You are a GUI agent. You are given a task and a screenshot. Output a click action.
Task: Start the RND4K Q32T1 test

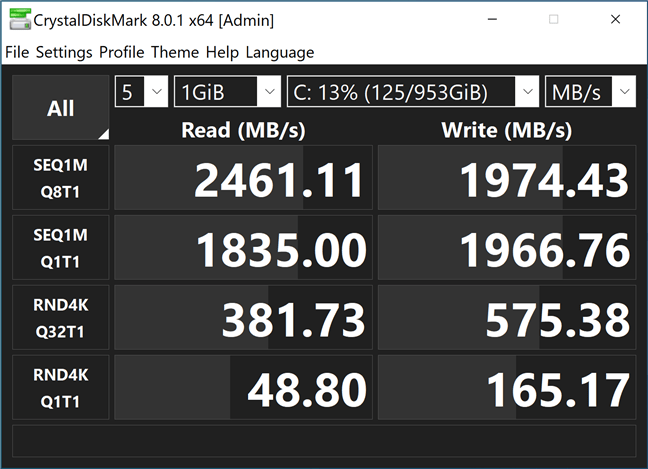coord(60,317)
